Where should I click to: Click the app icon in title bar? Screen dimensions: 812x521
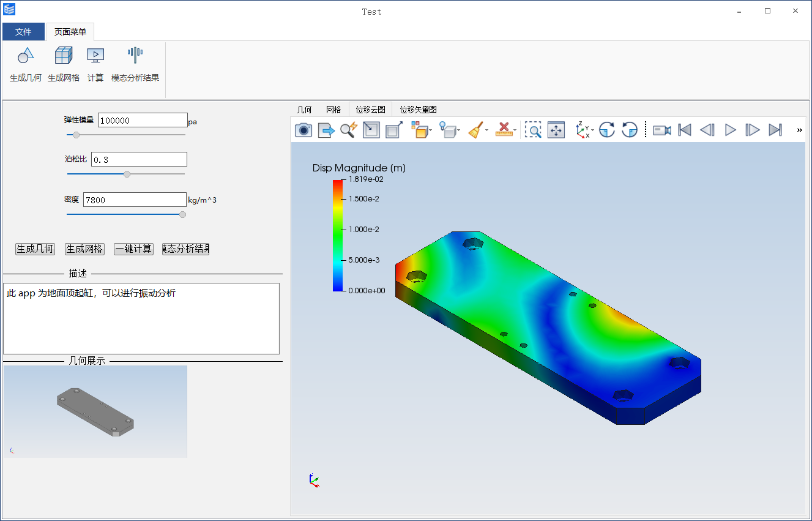[x=9, y=10]
